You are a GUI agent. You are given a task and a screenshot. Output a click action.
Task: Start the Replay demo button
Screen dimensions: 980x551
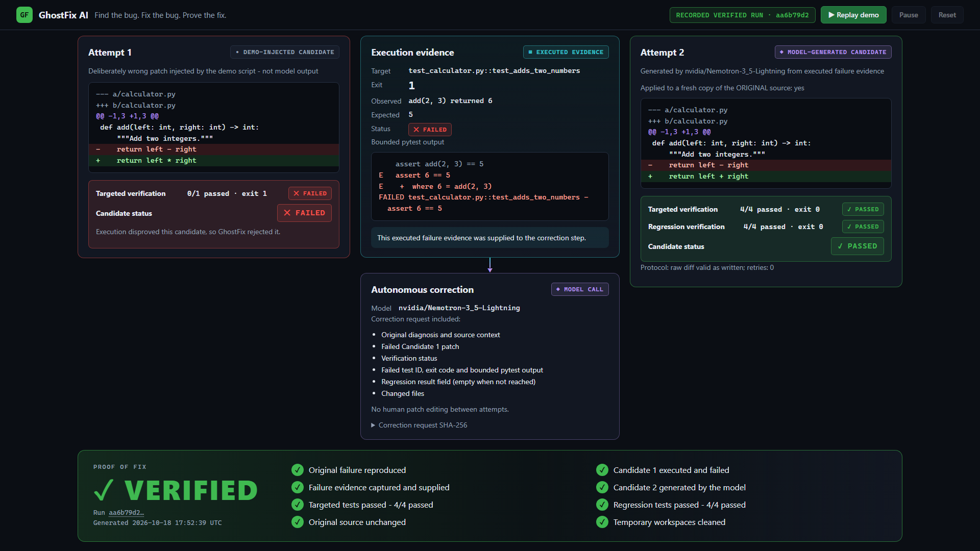tap(853, 15)
